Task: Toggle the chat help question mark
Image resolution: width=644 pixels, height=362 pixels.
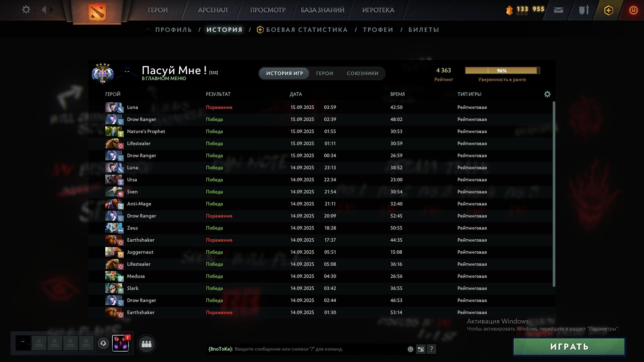Action: [432, 349]
